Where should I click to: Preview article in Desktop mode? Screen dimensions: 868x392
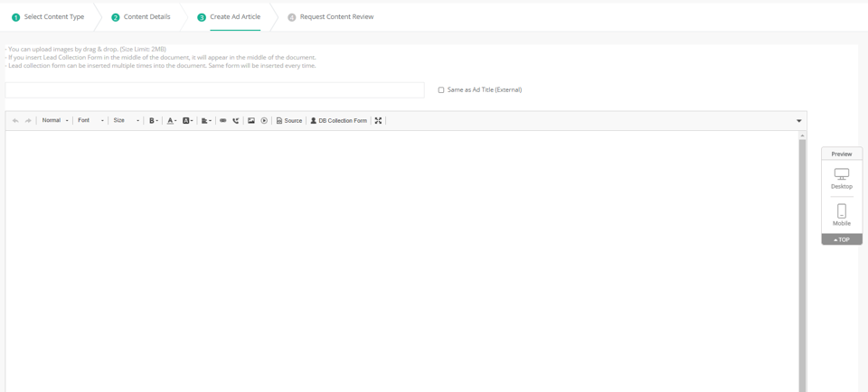(x=842, y=179)
